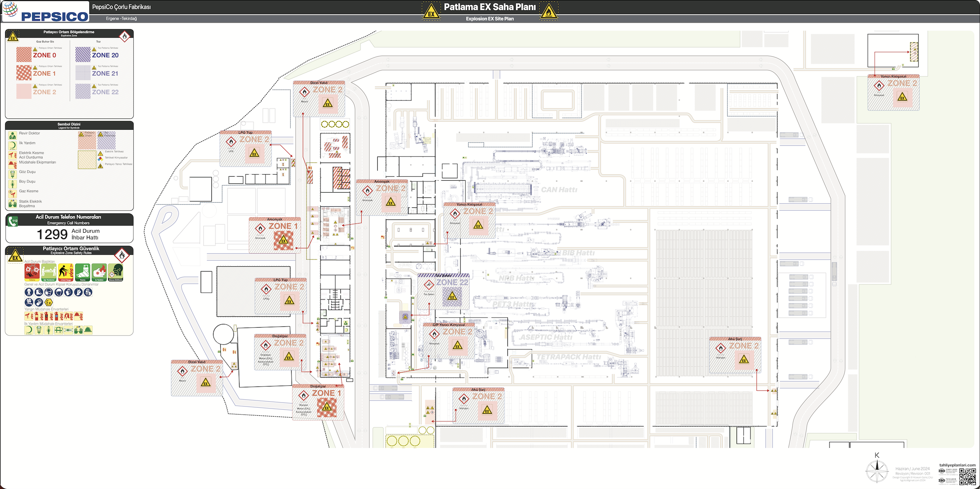Click the ZONE 22 legend swatch
980x489 pixels.
(x=83, y=91)
